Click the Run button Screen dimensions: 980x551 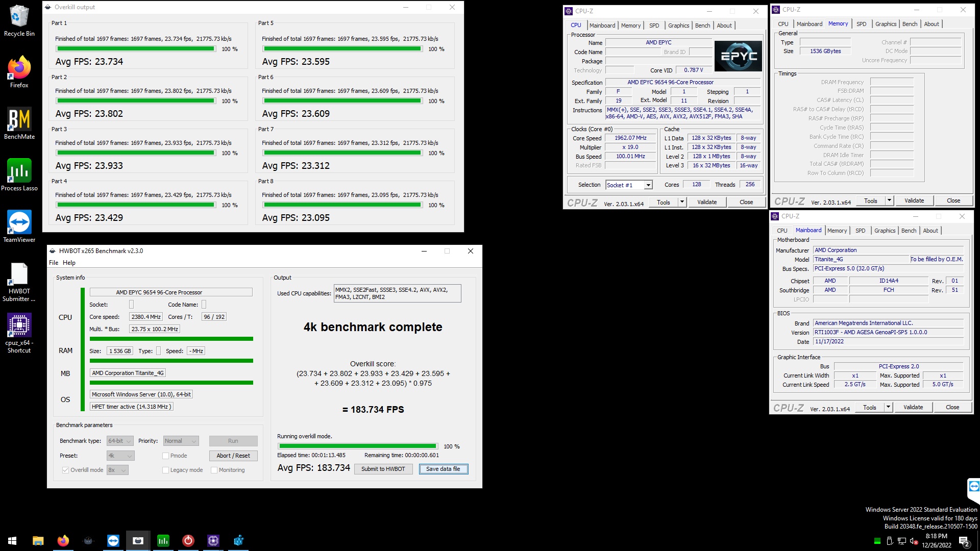click(x=233, y=441)
